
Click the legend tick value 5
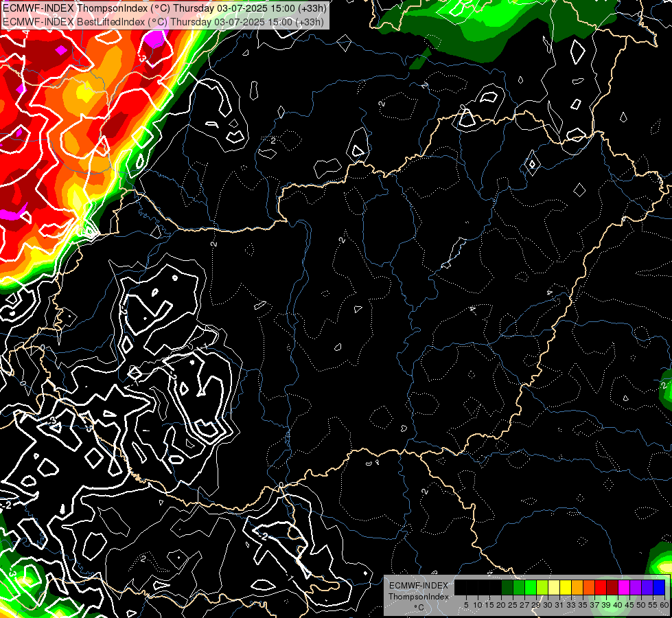point(466,605)
